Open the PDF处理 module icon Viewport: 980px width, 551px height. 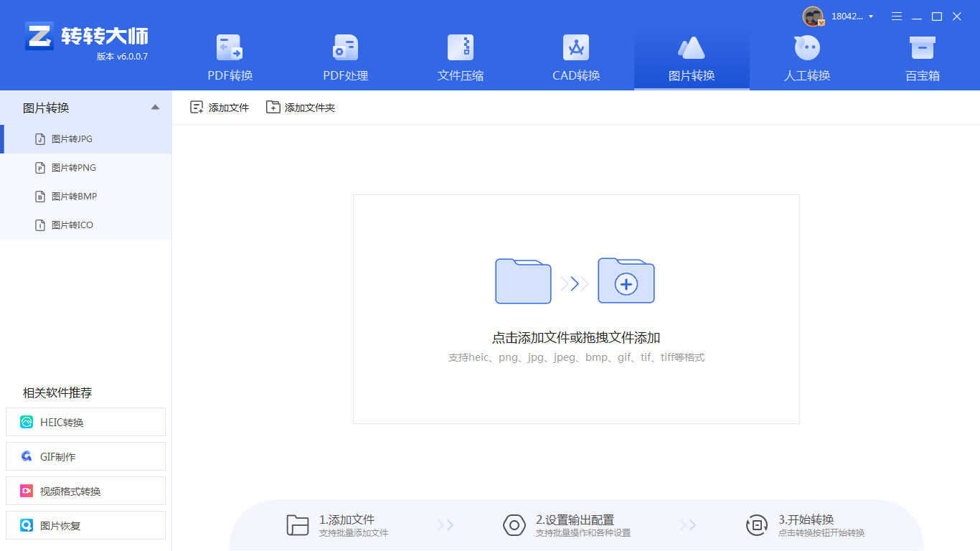coord(345,48)
